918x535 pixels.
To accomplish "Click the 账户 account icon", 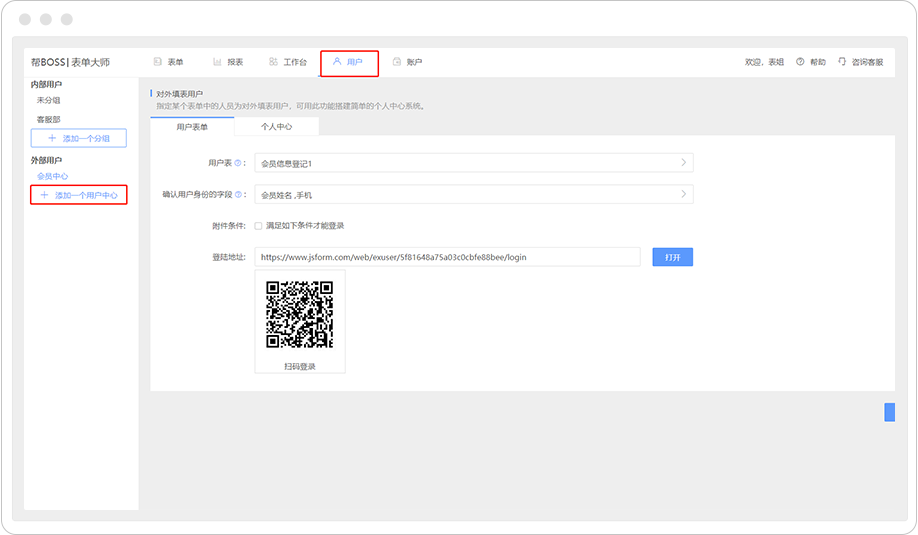I will (397, 62).
